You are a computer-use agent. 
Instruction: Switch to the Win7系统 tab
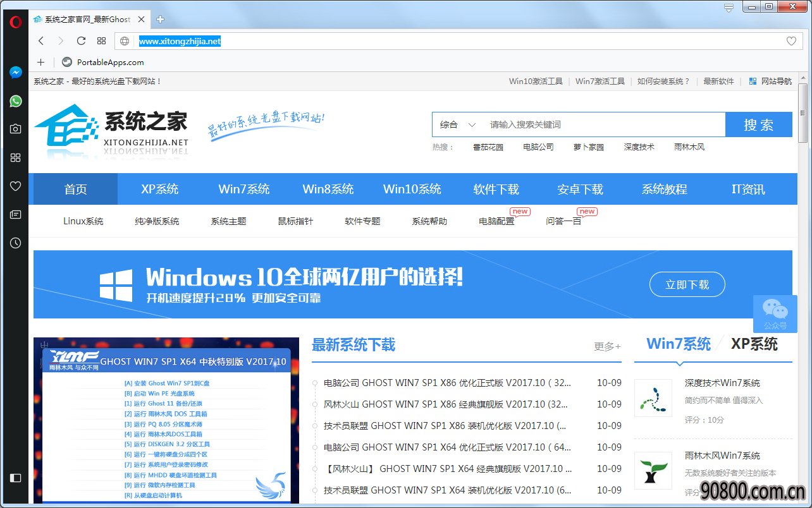coord(679,344)
